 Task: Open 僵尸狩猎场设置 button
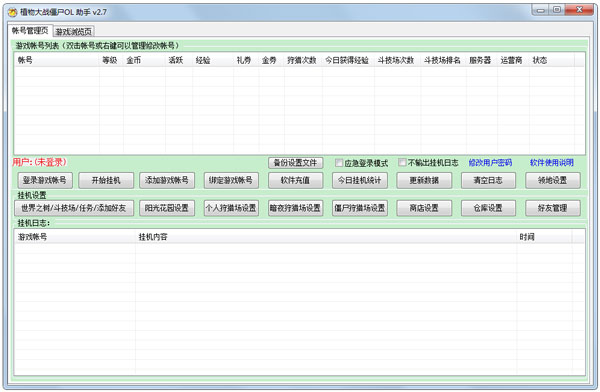(x=360, y=208)
